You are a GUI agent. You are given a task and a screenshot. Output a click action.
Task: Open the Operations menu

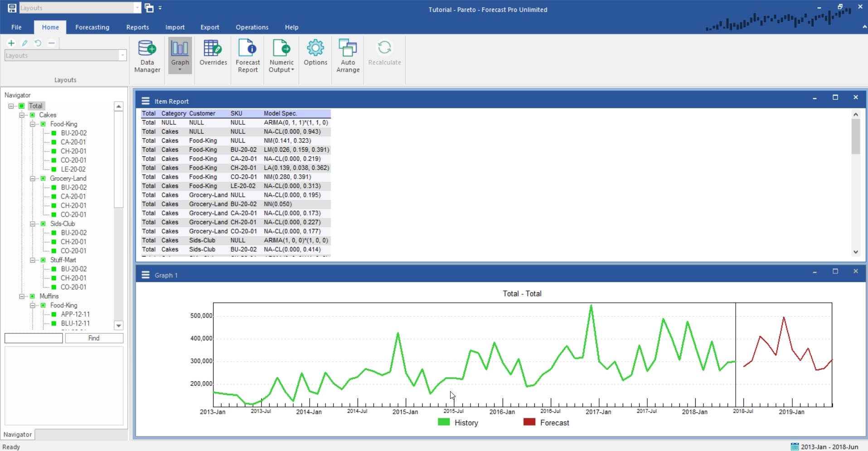click(252, 27)
